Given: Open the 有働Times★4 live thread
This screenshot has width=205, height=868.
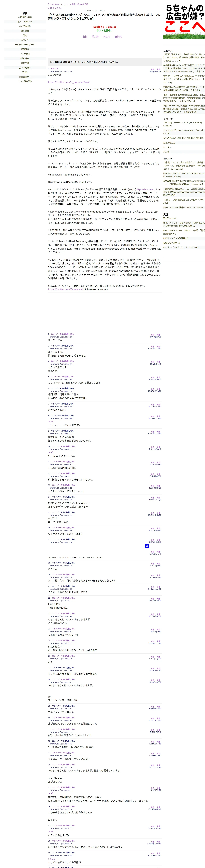Looking at the screenshot, I should click(170, 218).
